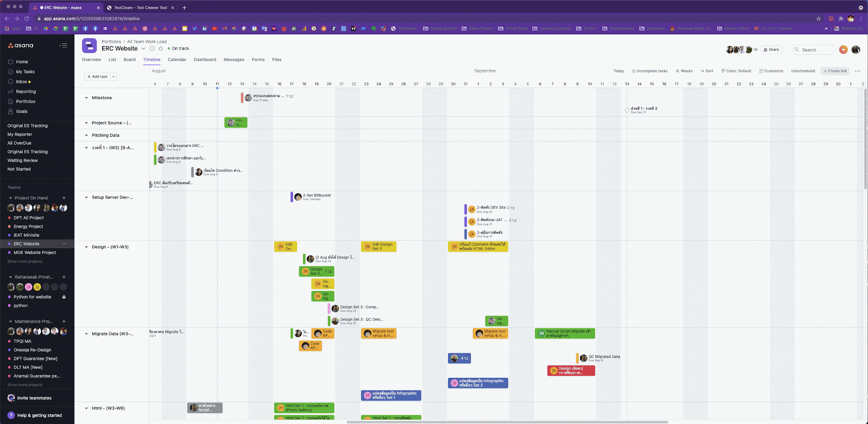Click the Share button
The height and width of the screenshot is (424, 868).
pos(771,50)
